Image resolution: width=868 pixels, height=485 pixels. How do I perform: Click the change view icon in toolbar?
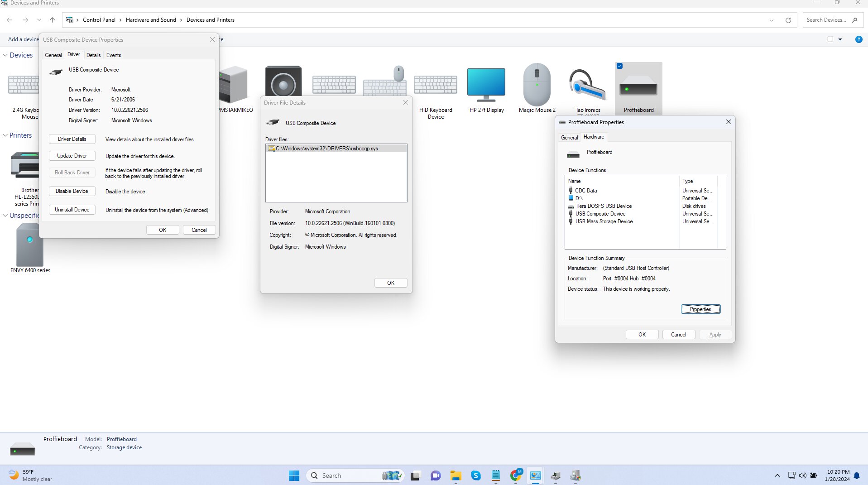point(830,39)
